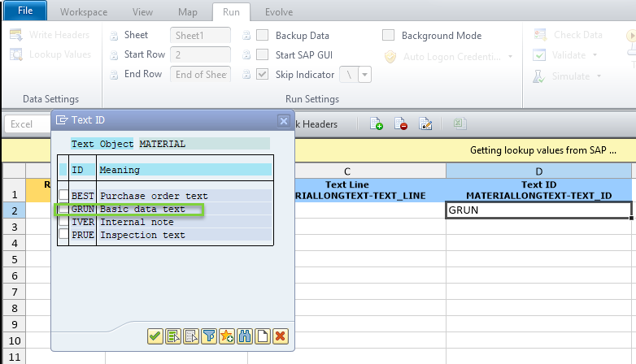The image size is (636, 364).
Task: Click the red X cancel icon in dialog footer
Action: click(280, 336)
